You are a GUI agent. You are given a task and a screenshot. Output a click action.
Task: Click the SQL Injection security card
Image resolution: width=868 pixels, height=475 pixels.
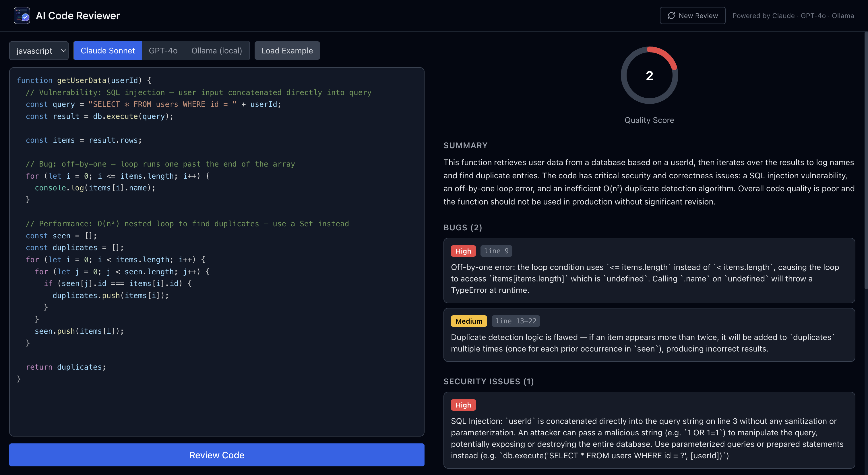click(649, 430)
